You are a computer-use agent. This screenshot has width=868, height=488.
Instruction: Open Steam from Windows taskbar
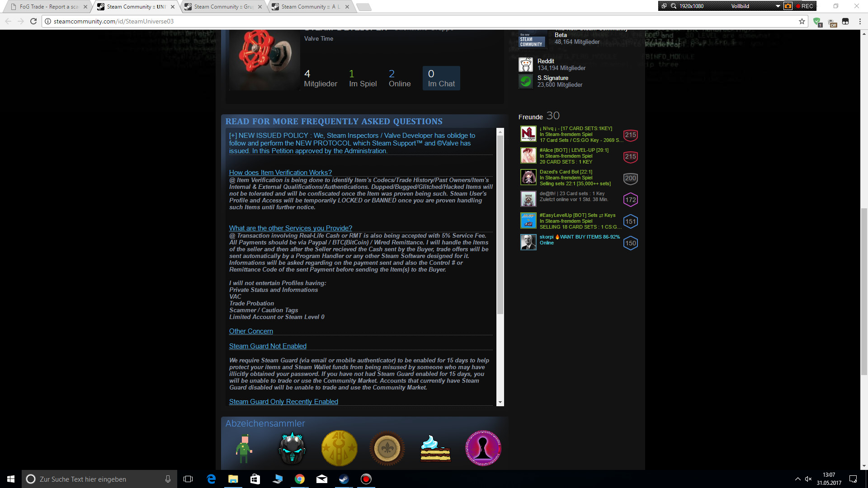pyautogui.click(x=344, y=479)
